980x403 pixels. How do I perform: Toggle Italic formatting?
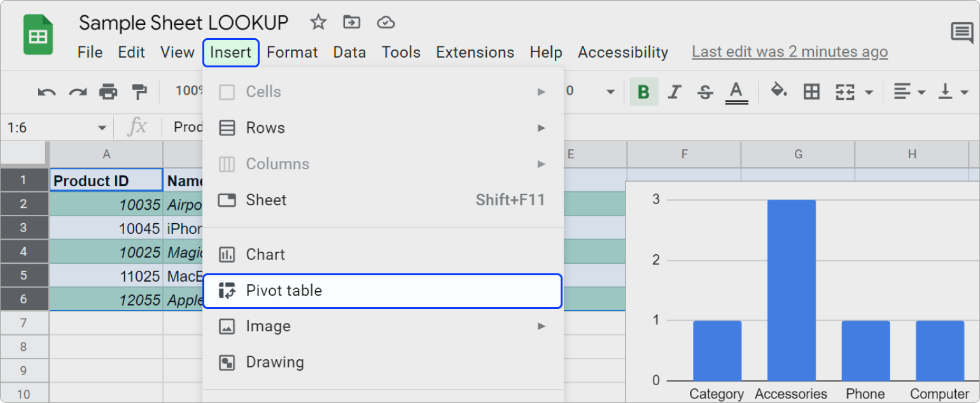point(675,92)
